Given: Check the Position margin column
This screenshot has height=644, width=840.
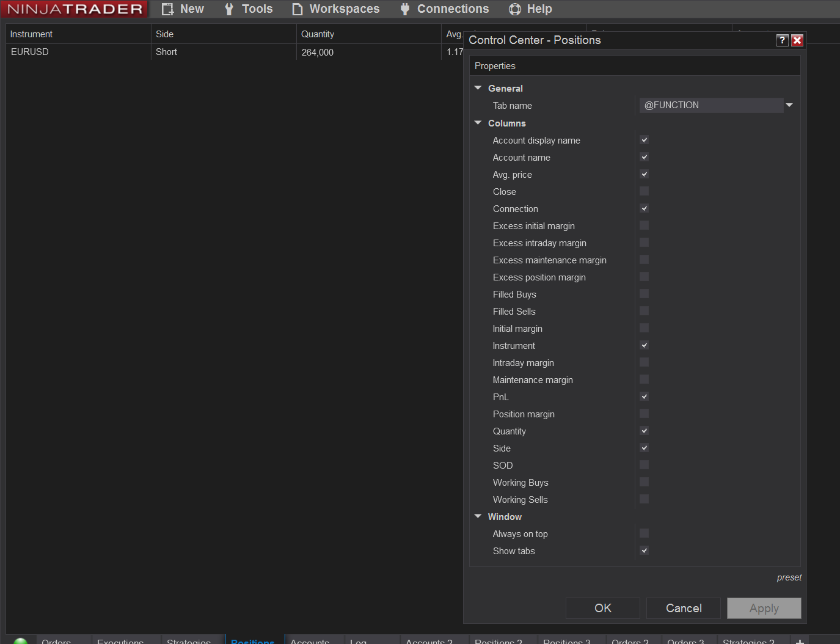Looking at the screenshot, I should 644,414.
